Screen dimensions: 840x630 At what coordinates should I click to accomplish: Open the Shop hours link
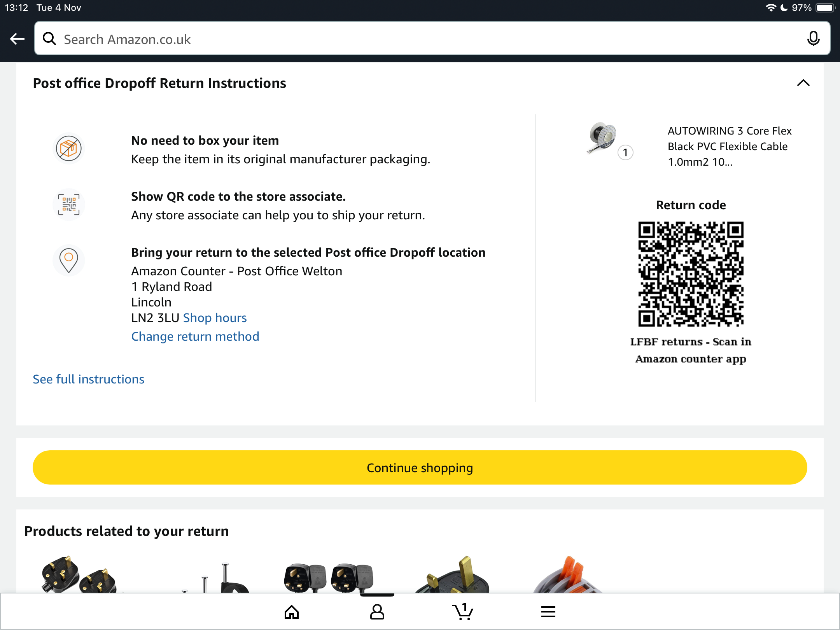coord(215,318)
